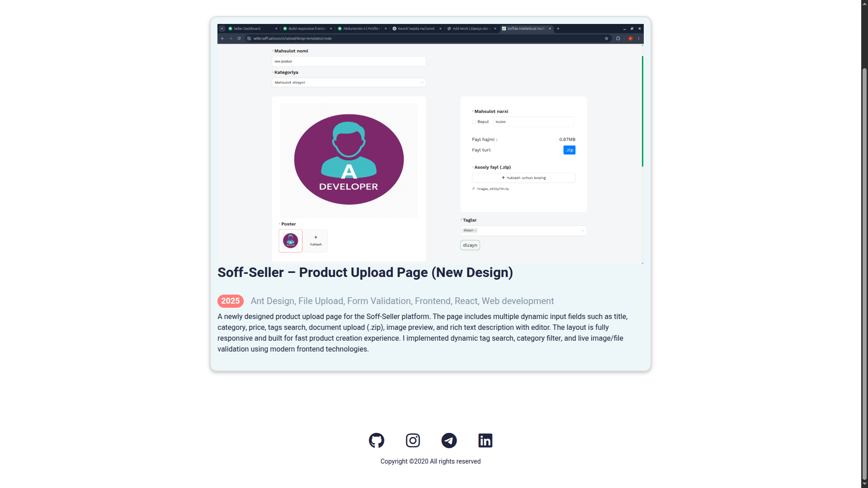Image resolution: width=868 pixels, height=488 pixels.
Task: Expand the Taglar dropdown arrow
Action: point(583,230)
